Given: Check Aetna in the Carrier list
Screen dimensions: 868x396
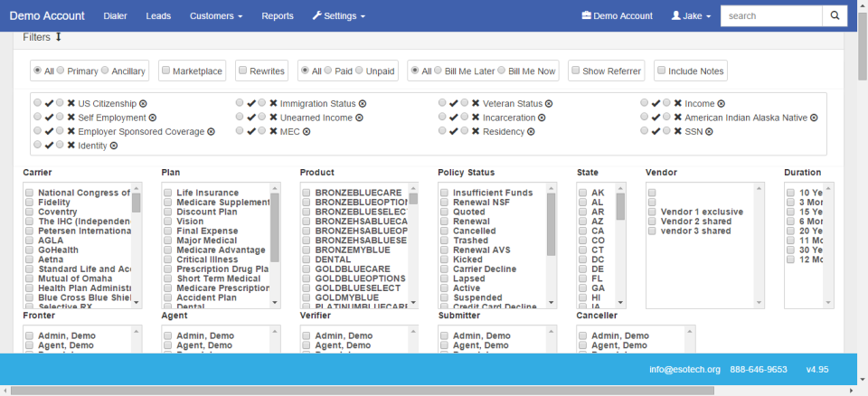Looking at the screenshot, I should pyautogui.click(x=29, y=259).
